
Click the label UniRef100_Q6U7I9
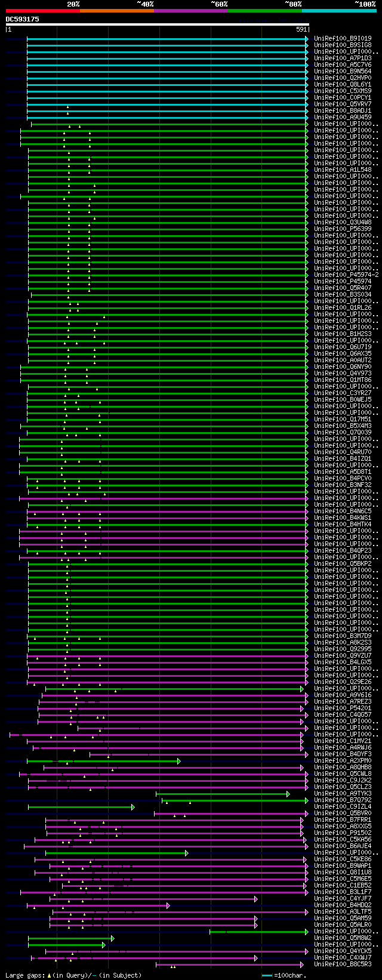(343, 347)
